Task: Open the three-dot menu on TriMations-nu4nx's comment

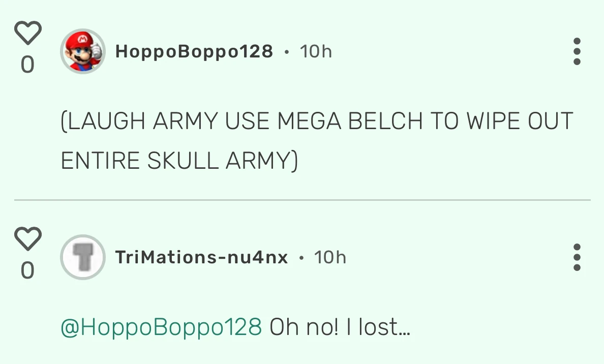Action: point(577,258)
